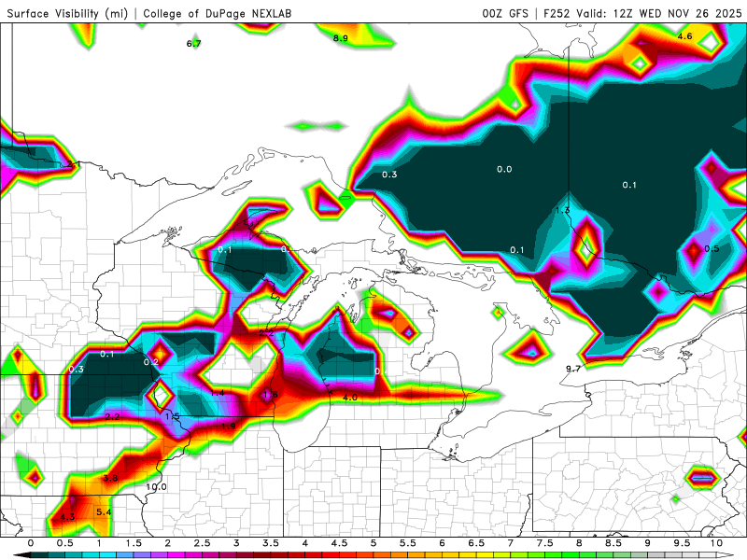Click the 'Surface Visibility (mi)' title text
747x560 pixels.
[67, 13]
